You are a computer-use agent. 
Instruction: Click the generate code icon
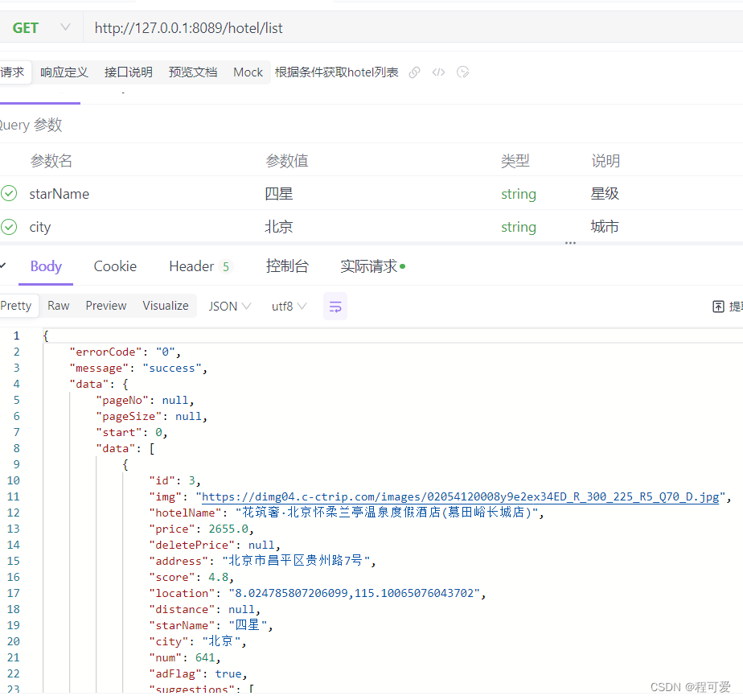click(439, 72)
